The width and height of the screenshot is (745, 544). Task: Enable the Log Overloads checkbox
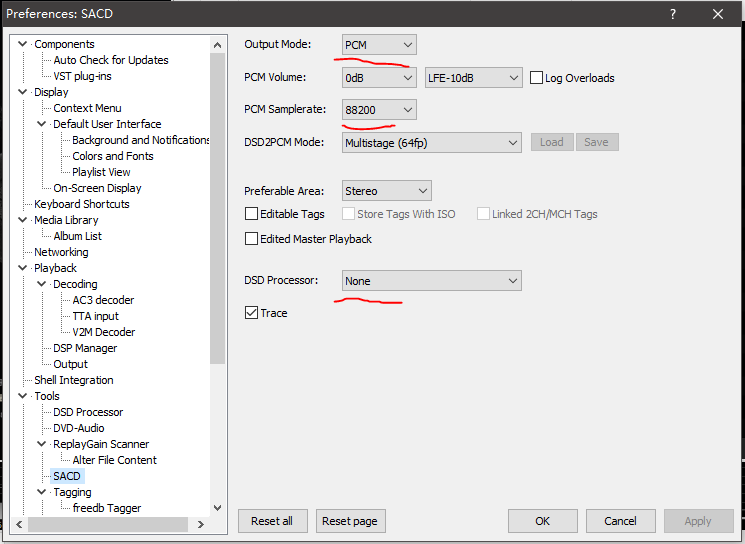(537, 78)
